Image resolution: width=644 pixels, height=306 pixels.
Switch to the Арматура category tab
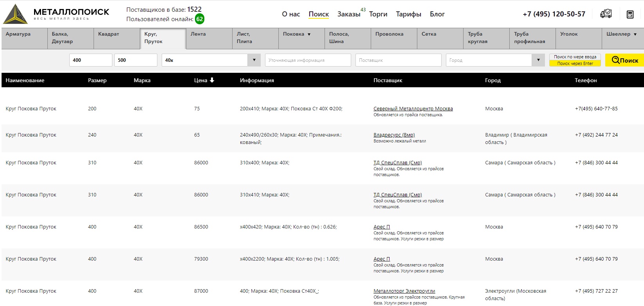[x=18, y=34]
